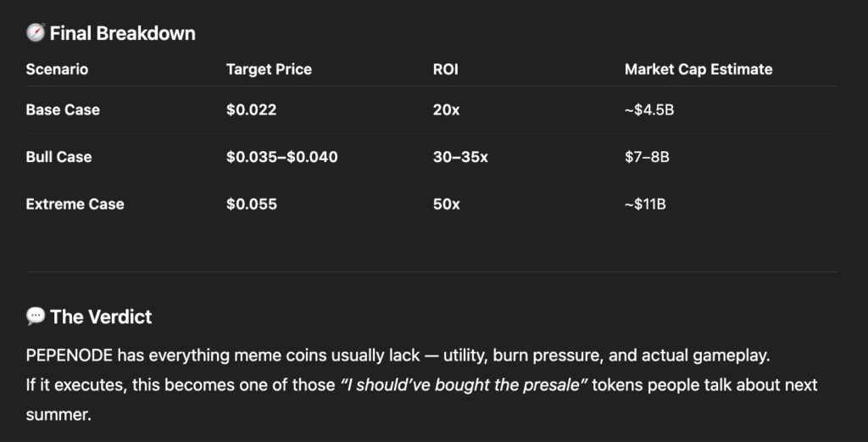Viewport: 868px width, 442px height.
Task: Click The Verdict heading text
Action: point(101,316)
